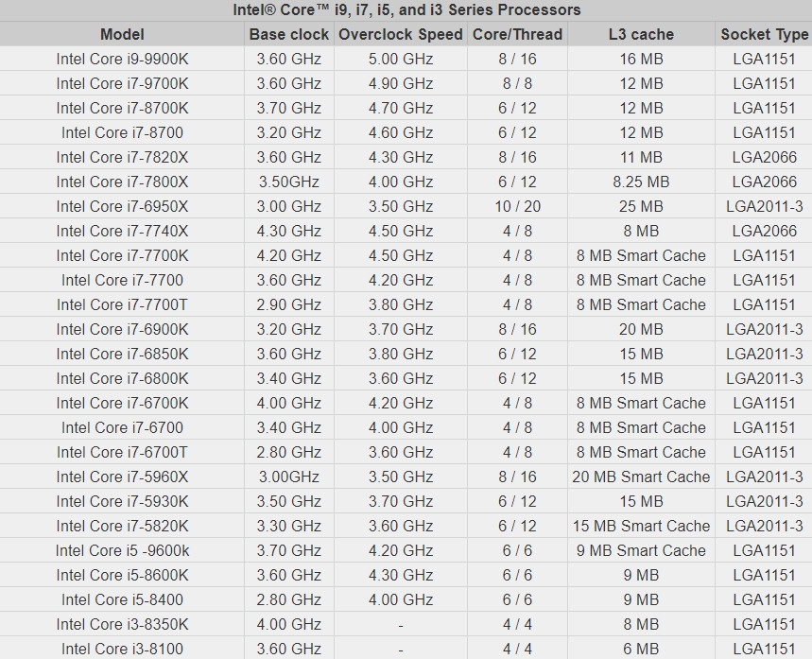Select the 'Intel Core i7-6950X' model cell
This screenshot has width=812, height=659.
122,207
